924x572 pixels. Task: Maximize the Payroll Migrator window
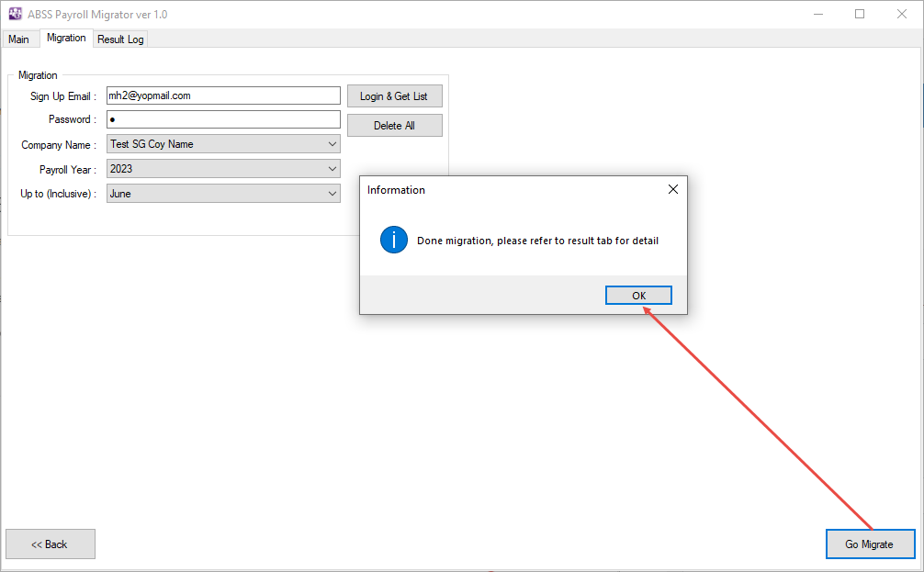coord(860,14)
